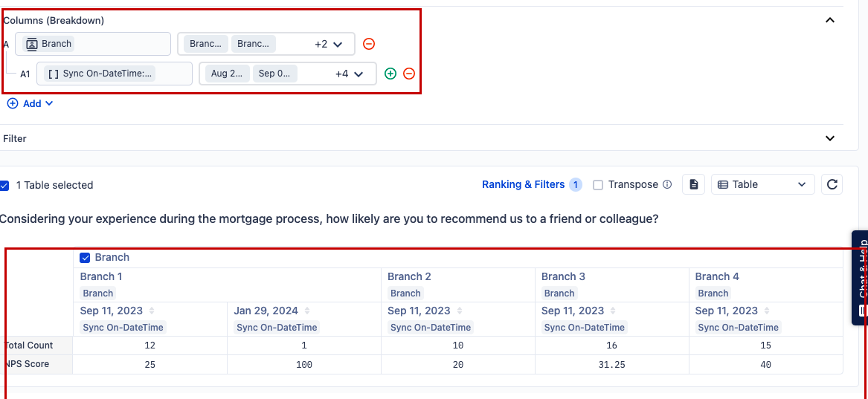Screen dimensions: 868x399
Task: Add a nested breakdown after row A1
Action: coord(390,74)
